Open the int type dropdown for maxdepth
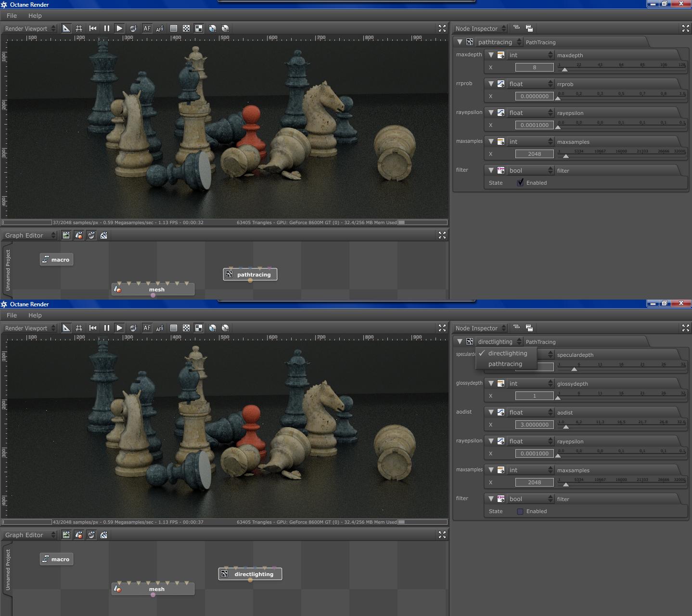Image resolution: width=692 pixels, height=616 pixels. point(531,55)
